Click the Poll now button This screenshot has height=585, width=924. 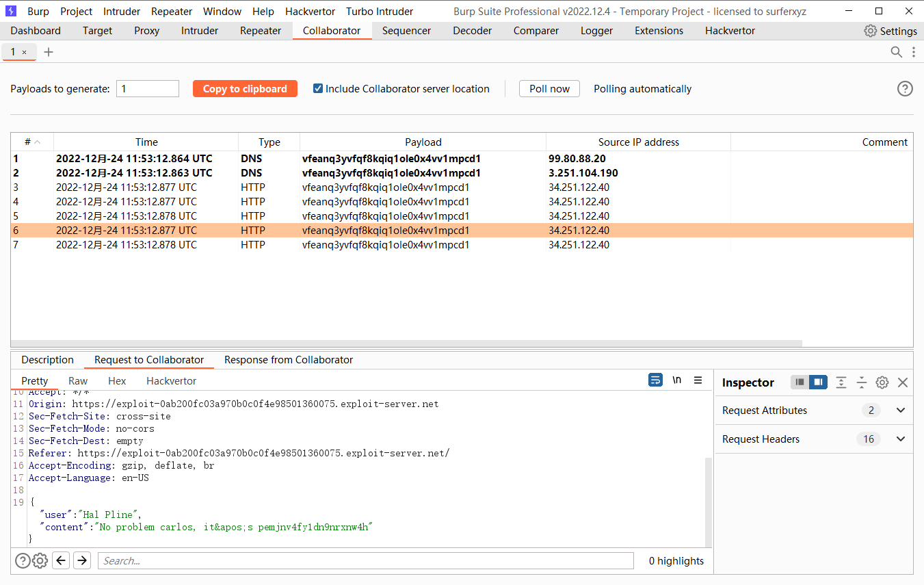point(549,88)
